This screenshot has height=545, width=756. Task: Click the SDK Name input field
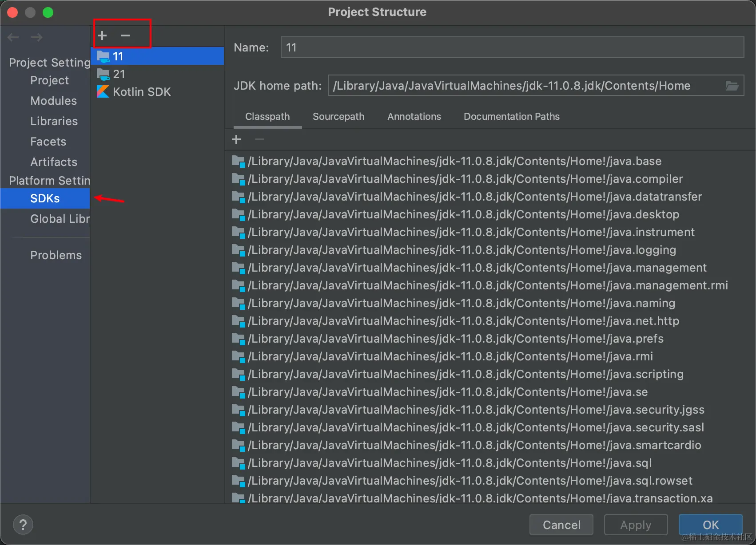point(512,47)
